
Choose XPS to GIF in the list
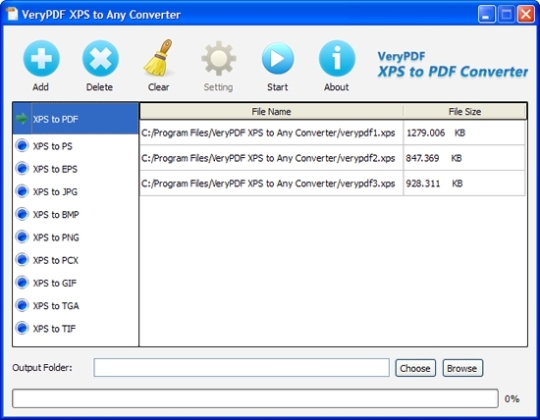tap(75, 283)
